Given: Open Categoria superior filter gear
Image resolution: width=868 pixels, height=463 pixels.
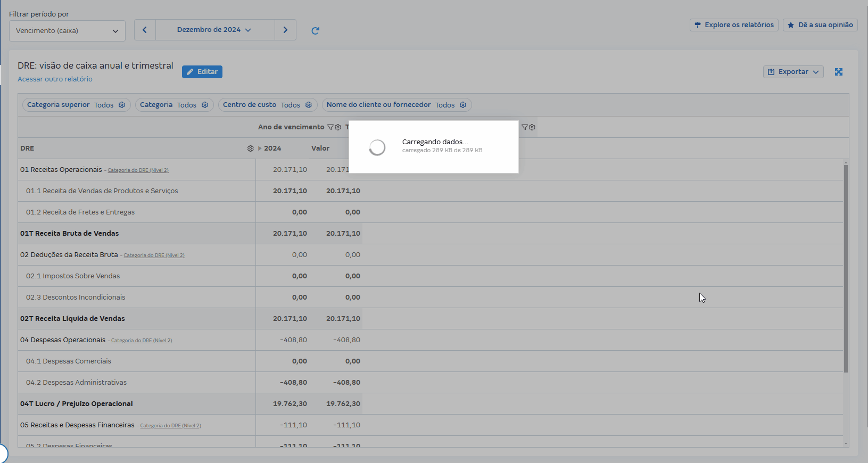Looking at the screenshot, I should click(122, 105).
